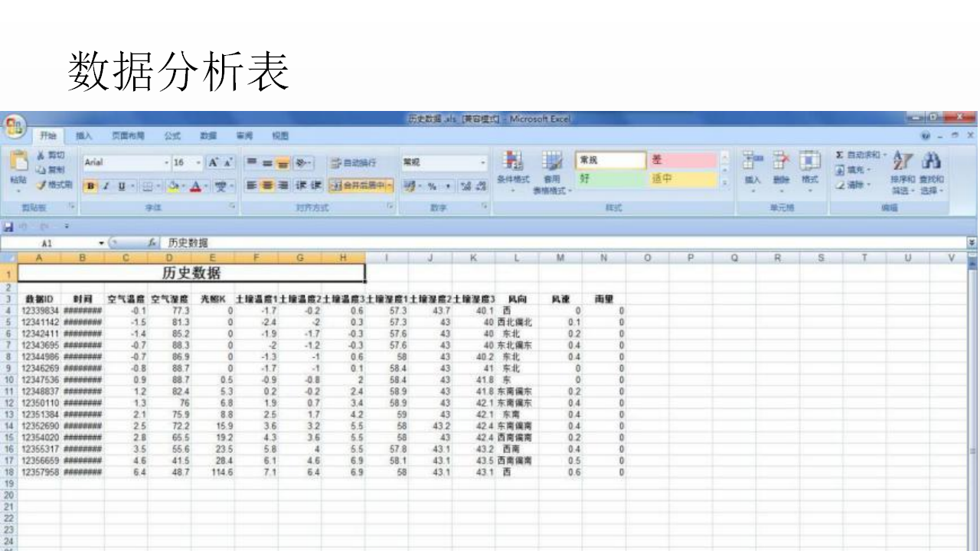
Task: Toggle Italic formatting button
Action: pos(107,186)
